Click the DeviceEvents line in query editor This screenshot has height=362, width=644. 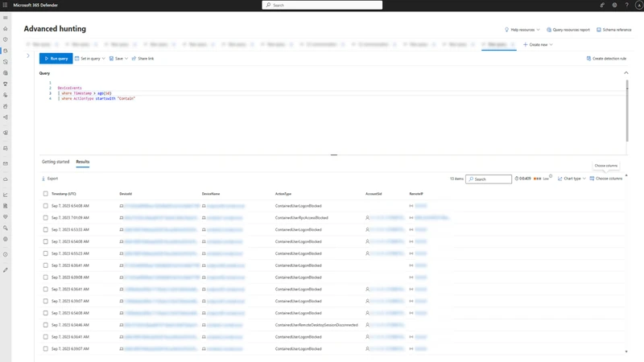[x=69, y=88]
